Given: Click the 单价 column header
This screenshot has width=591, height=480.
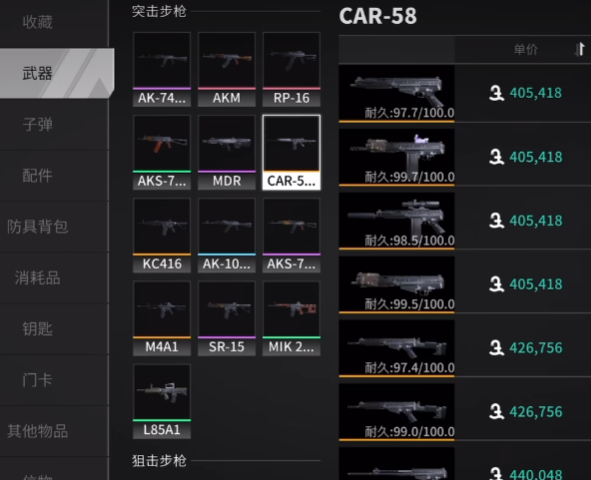Looking at the screenshot, I should [526, 49].
